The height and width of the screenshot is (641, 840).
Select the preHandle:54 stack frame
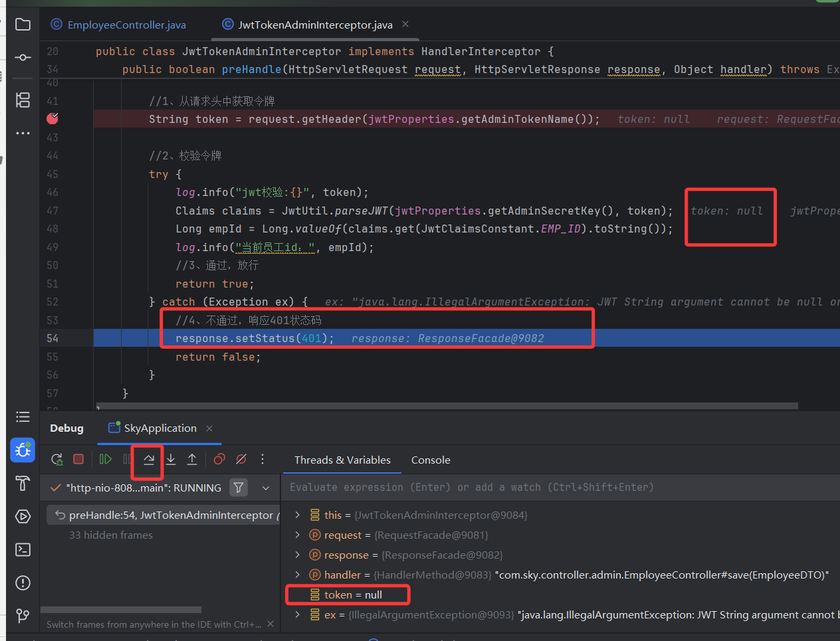click(x=163, y=515)
